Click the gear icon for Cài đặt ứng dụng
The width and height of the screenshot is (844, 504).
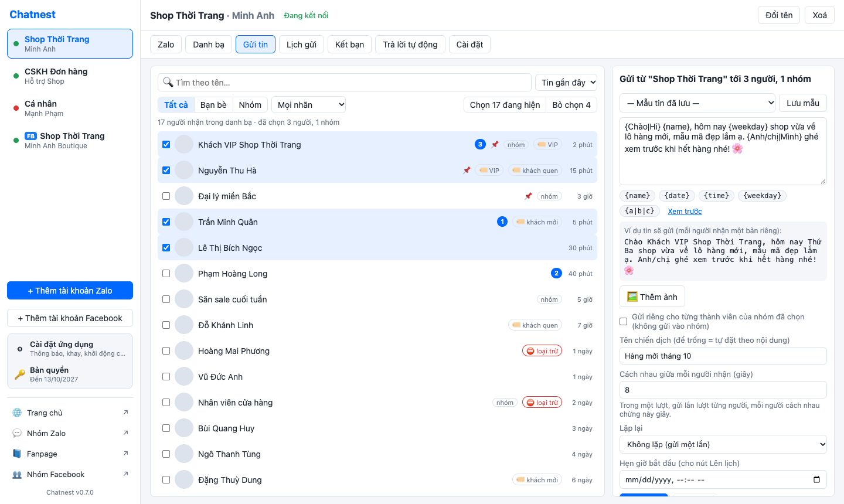(19, 349)
